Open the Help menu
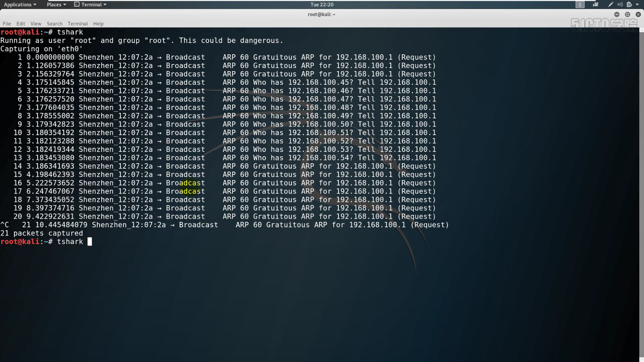 click(98, 23)
